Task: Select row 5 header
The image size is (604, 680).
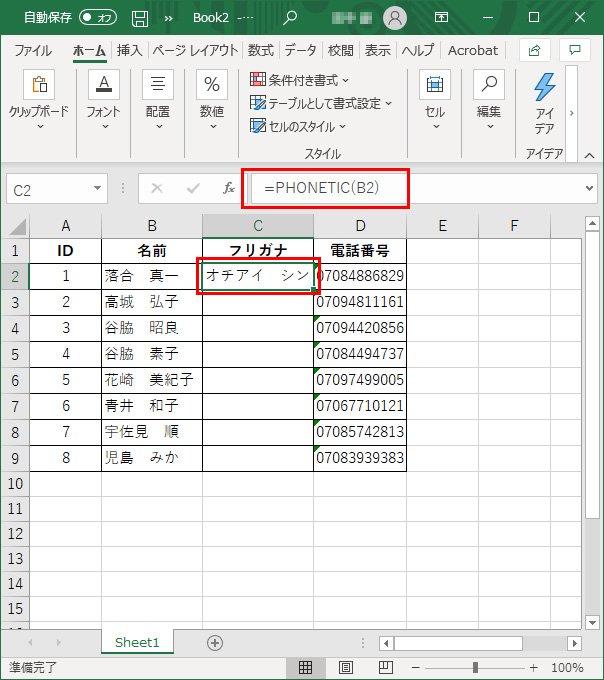Action: click(15, 354)
